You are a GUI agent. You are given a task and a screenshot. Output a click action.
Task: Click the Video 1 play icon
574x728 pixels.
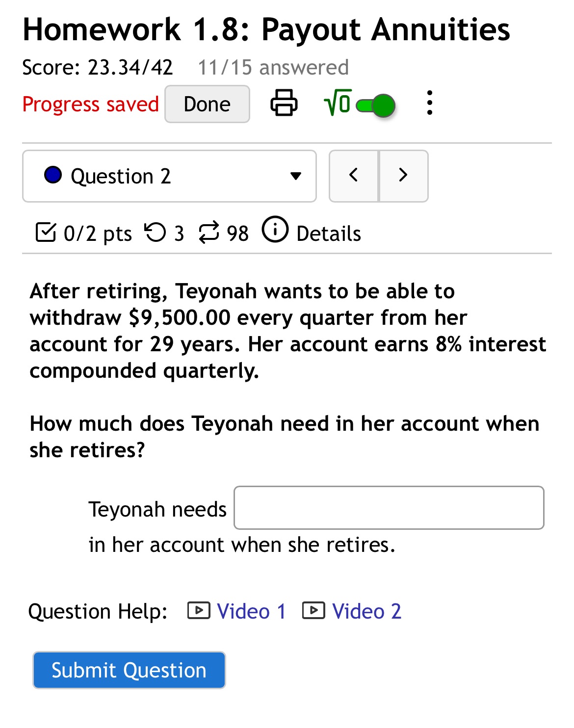[x=198, y=611]
